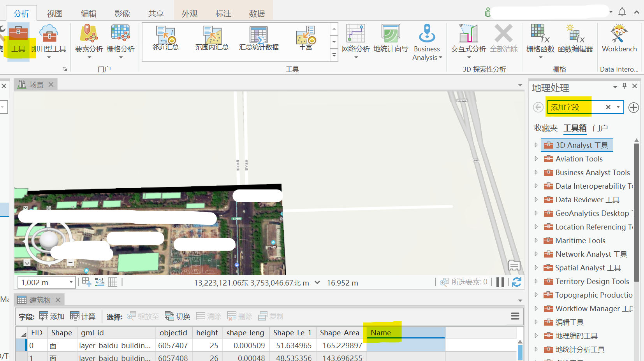The image size is (644, 361).
Task: Toggle the grid display in the scene
Action: pyautogui.click(x=113, y=282)
